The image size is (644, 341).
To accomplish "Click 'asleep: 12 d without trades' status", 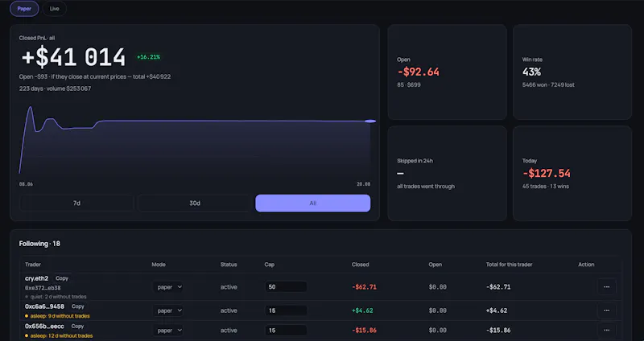I will [61, 335].
